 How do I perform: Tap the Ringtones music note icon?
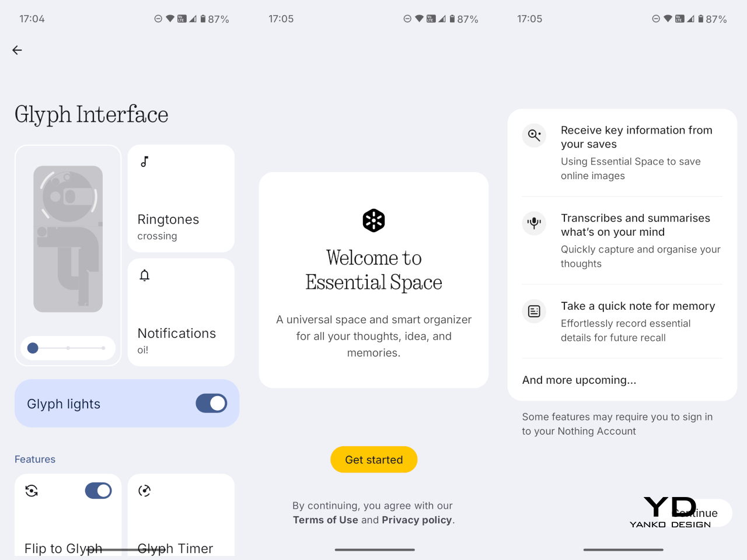[145, 162]
